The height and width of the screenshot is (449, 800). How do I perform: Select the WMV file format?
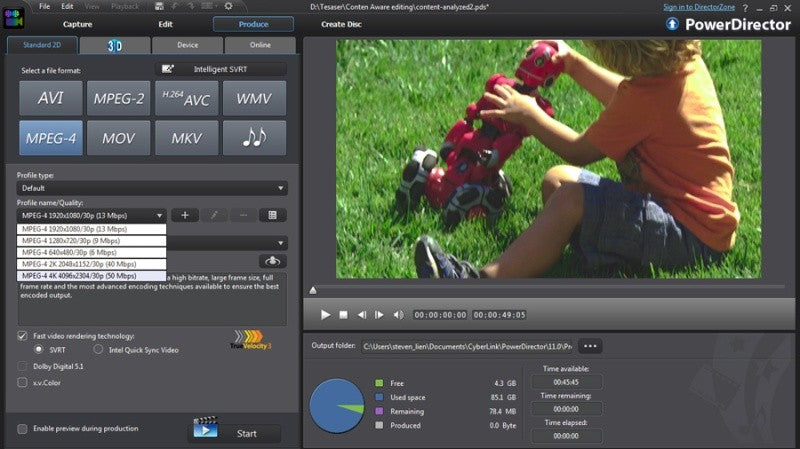click(254, 98)
